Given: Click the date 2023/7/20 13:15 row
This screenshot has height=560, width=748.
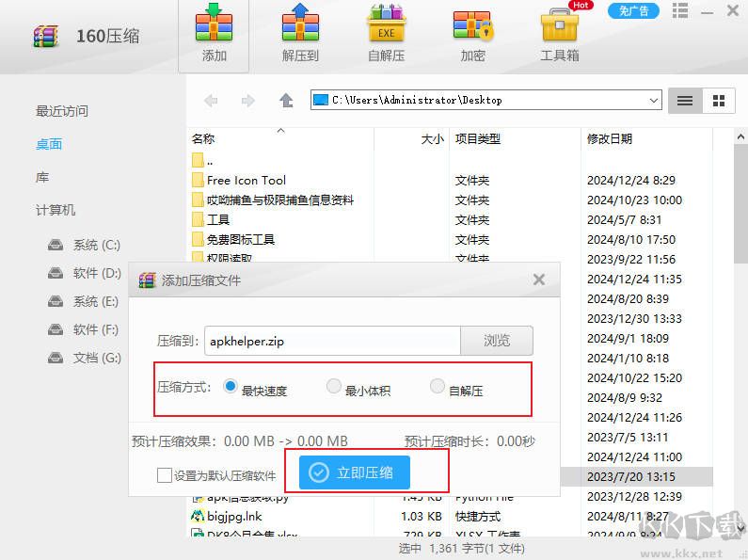Looking at the screenshot, I should click(630, 476).
